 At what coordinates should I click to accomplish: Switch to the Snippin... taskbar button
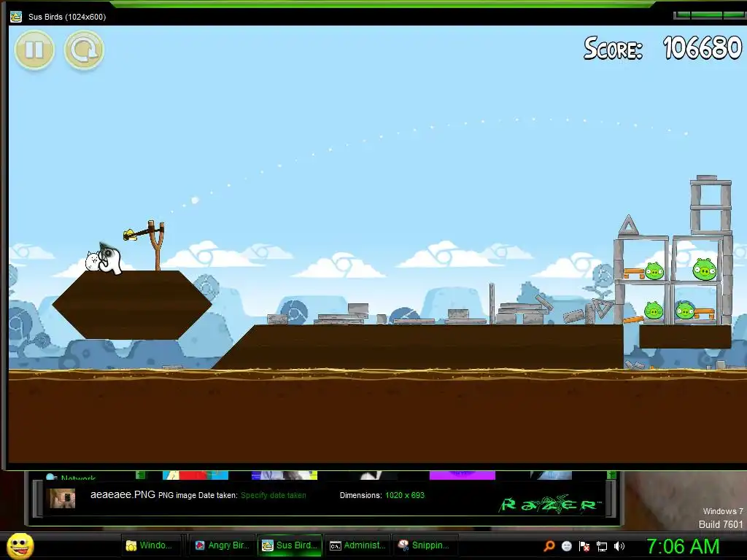point(425,545)
